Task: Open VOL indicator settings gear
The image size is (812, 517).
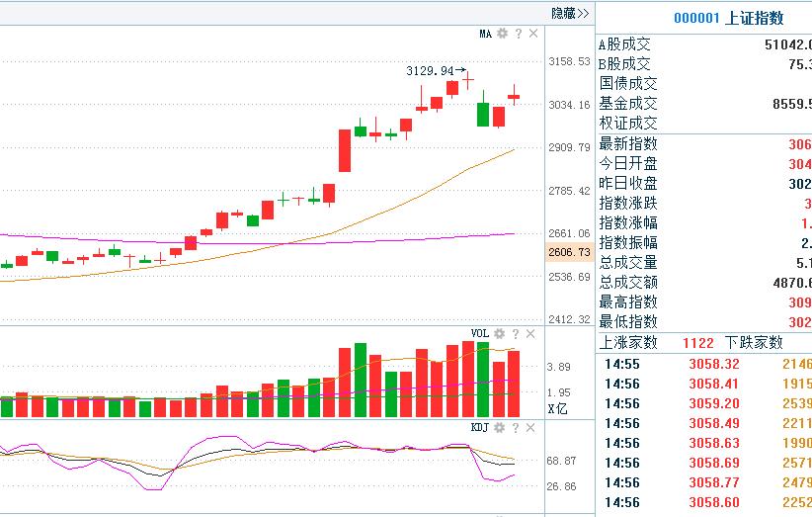Action: 499,333
